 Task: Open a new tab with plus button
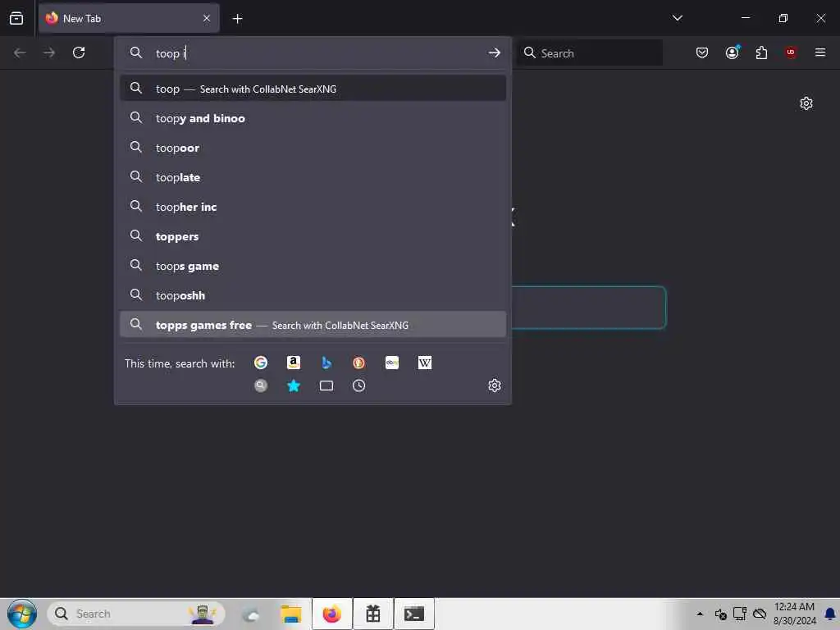pyautogui.click(x=237, y=19)
